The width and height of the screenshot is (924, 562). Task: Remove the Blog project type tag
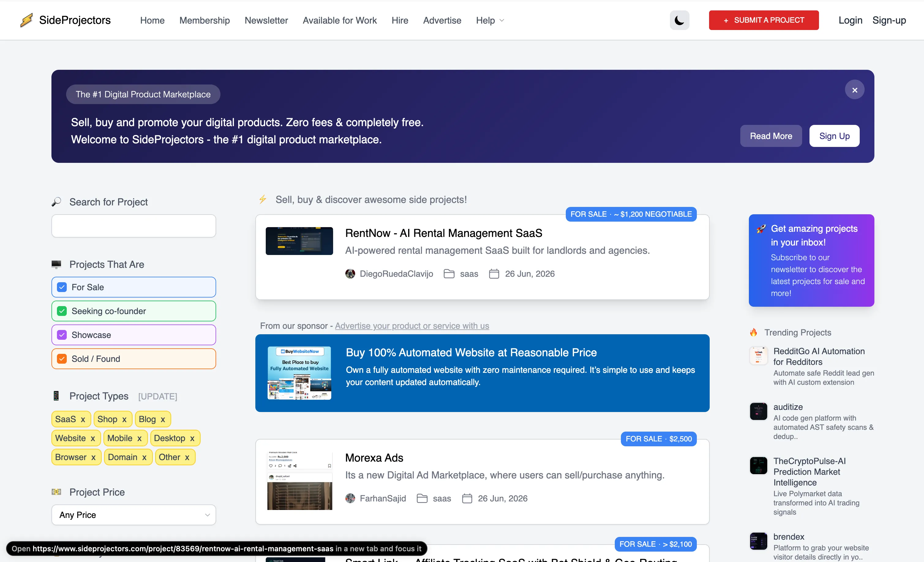[163, 419]
